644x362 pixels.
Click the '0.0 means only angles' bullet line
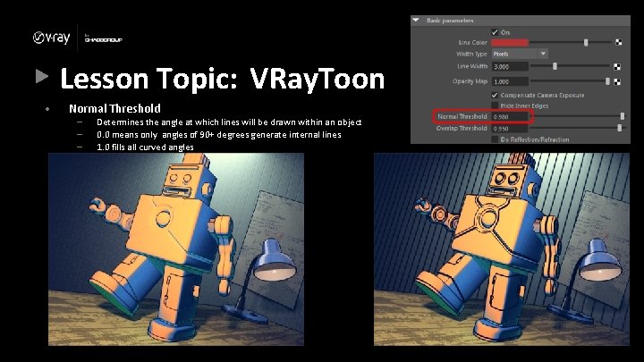pyautogui.click(x=219, y=135)
